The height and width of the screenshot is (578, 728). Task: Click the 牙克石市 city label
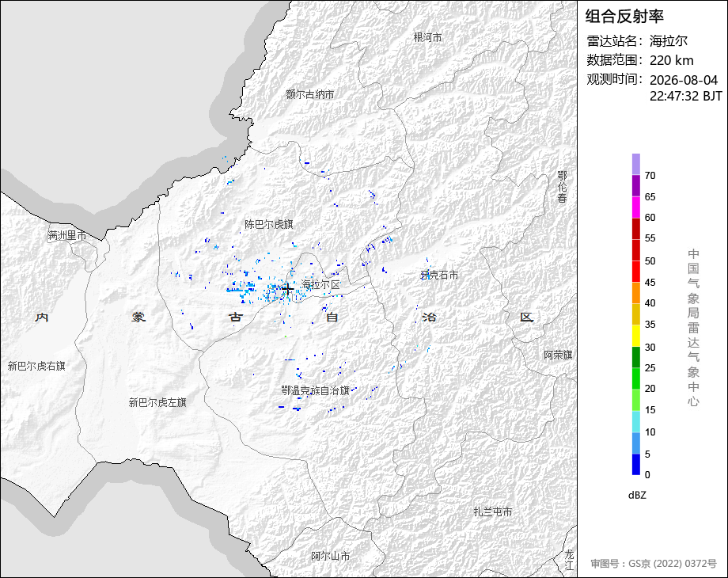tap(439, 275)
